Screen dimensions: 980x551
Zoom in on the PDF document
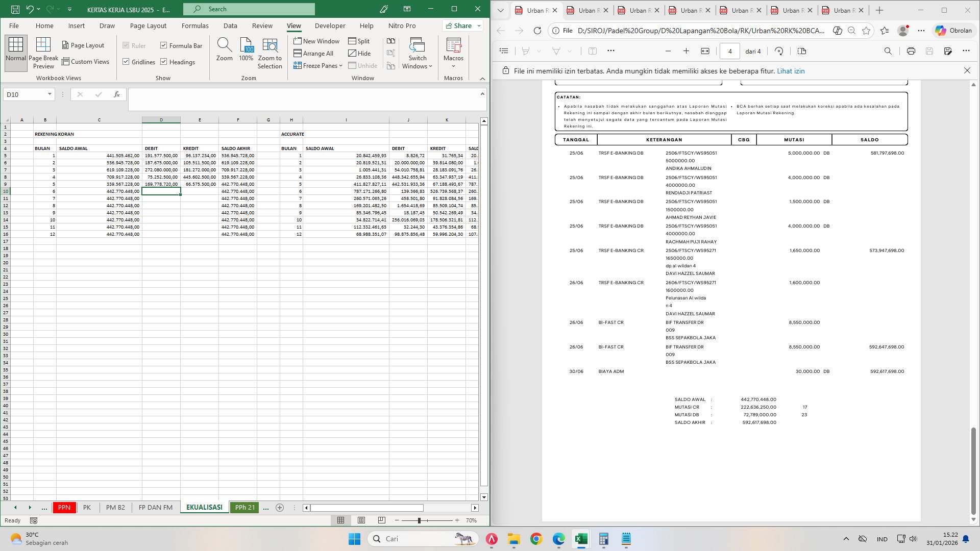(685, 51)
